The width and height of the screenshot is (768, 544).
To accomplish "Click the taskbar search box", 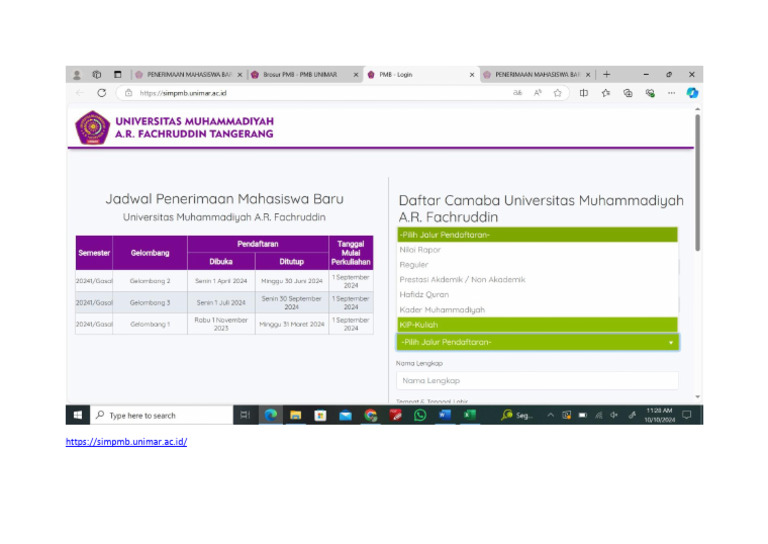I will 162,415.
